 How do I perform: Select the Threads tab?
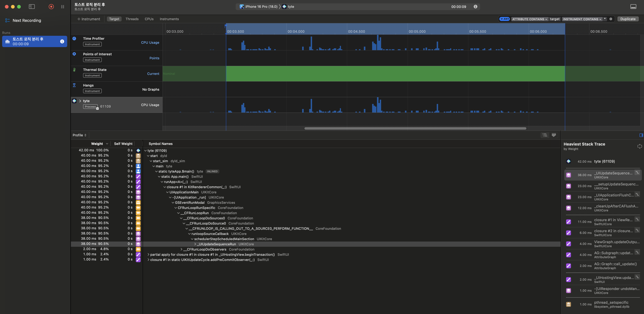(x=132, y=19)
